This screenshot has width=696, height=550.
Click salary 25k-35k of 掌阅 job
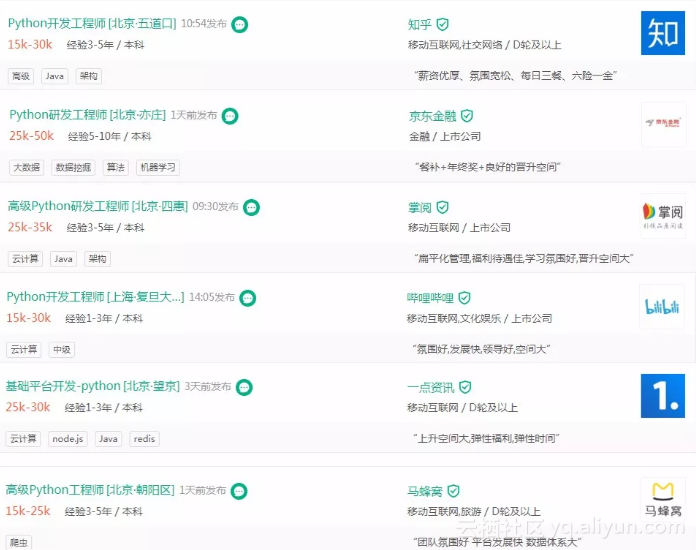pos(30,227)
